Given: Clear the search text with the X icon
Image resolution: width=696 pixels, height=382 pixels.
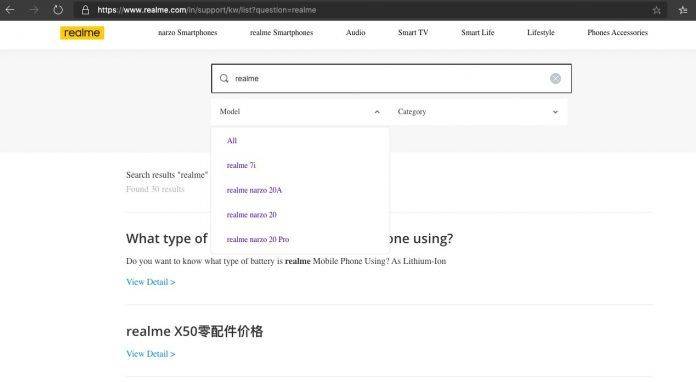Looking at the screenshot, I should coord(555,79).
